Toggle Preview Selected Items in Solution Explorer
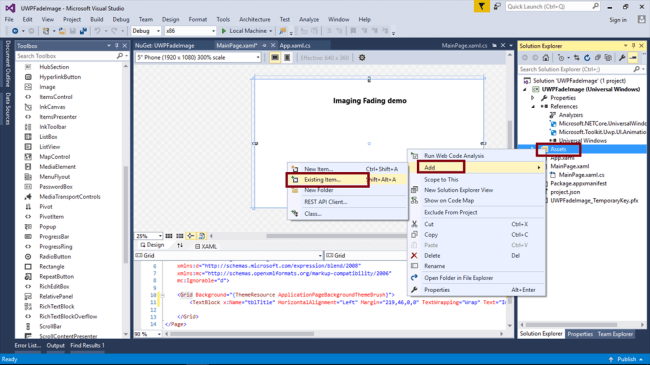 pos(633,58)
